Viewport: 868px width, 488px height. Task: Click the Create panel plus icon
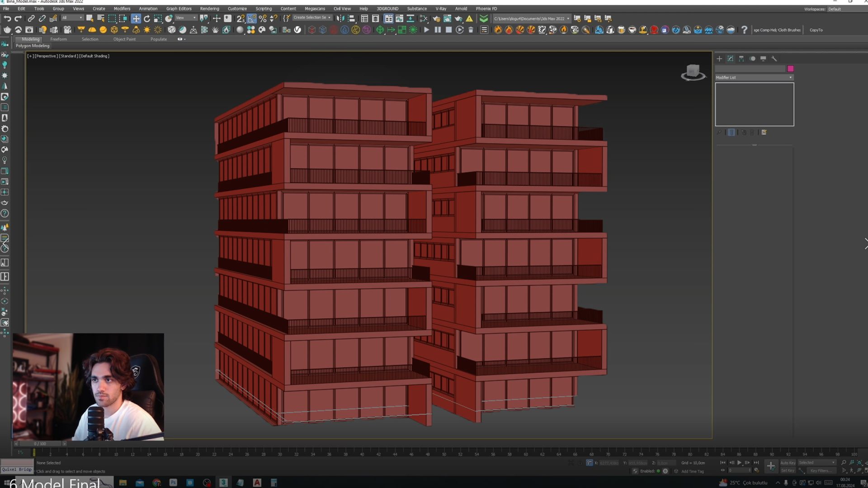point(719,59)
